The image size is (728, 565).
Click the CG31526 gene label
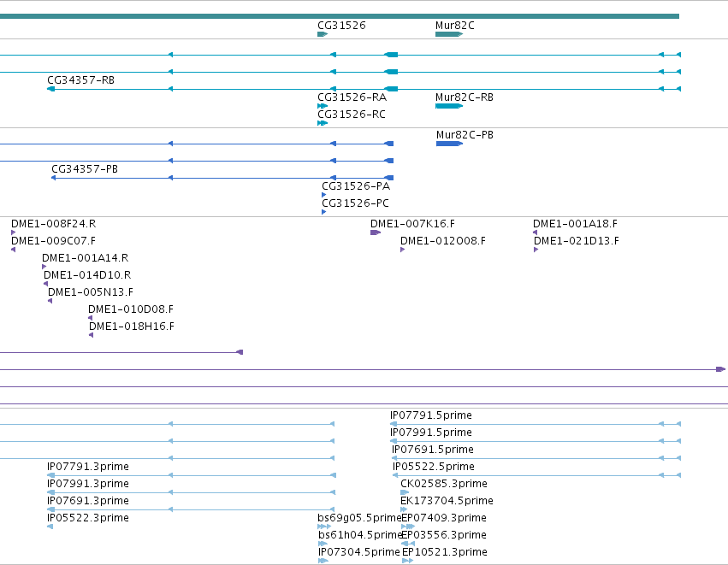tap(341, 26)
